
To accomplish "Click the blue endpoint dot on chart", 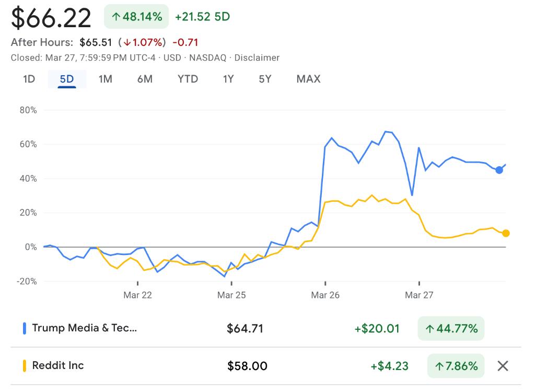I will (x=499, y=170).
